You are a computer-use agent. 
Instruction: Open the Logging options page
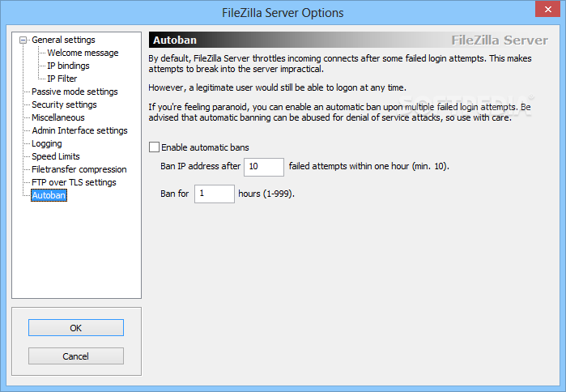point(47,143)
